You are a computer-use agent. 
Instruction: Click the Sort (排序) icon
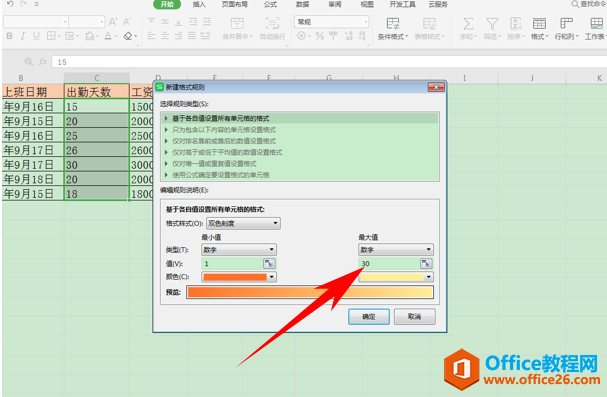click(515, 24)
